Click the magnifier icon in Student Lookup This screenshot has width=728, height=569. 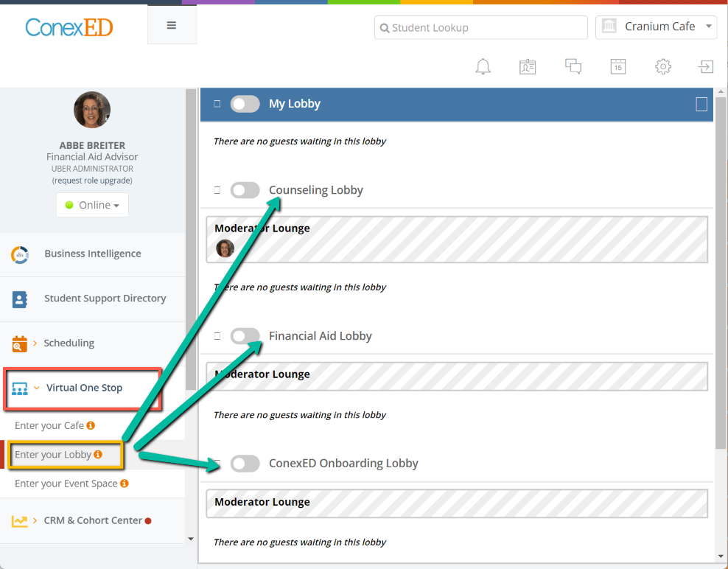click(x=385, y=28)
